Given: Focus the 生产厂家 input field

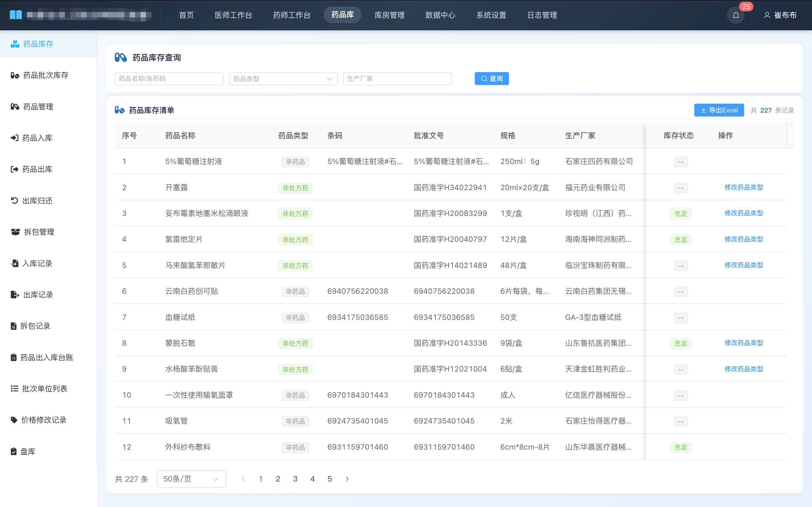Looking at the screenshot, I should (x=397, y=79).
